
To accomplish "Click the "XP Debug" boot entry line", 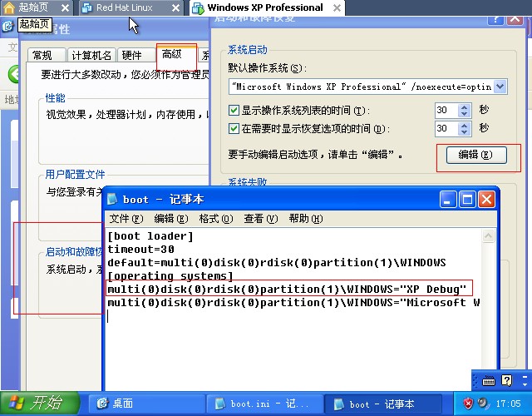I will coord(287,289).
